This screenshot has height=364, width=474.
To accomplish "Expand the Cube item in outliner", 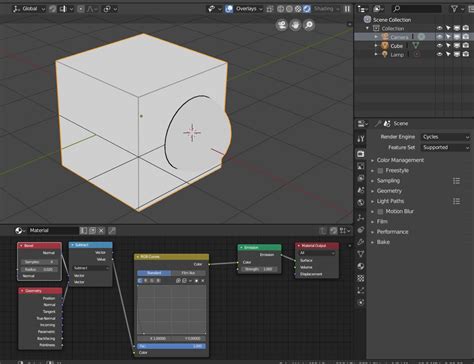I will [x=376, y=45].
